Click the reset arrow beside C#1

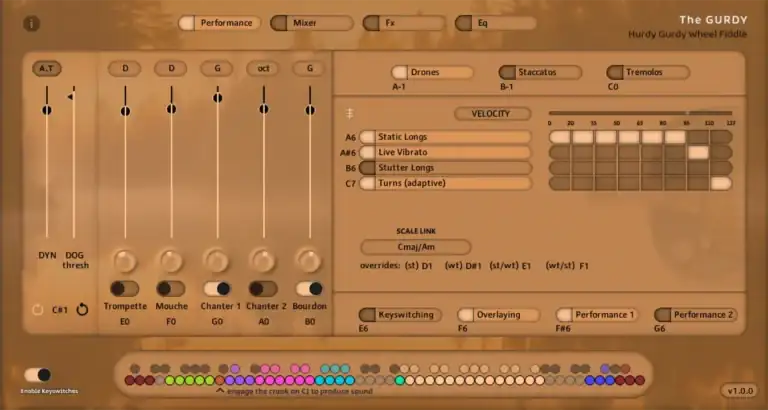82,310
